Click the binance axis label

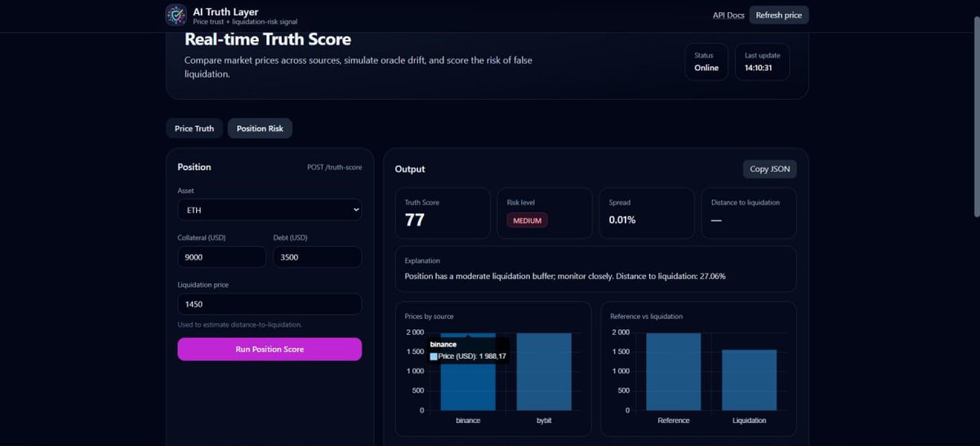[x=468, y=421]
